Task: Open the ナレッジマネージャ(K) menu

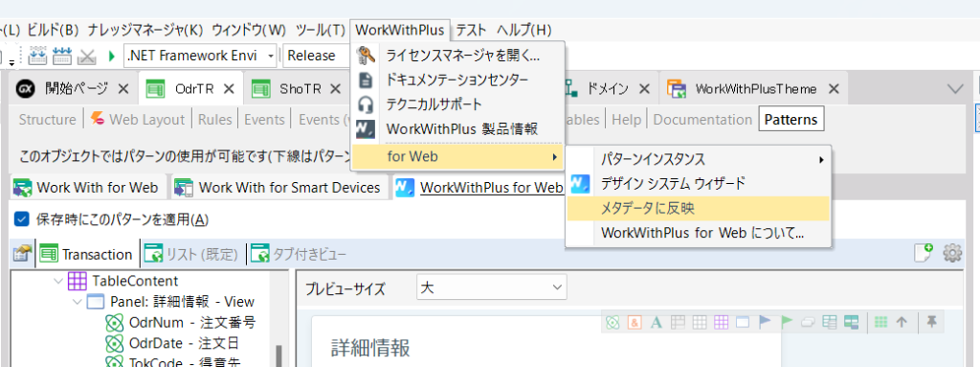Action: click(145, 30)
